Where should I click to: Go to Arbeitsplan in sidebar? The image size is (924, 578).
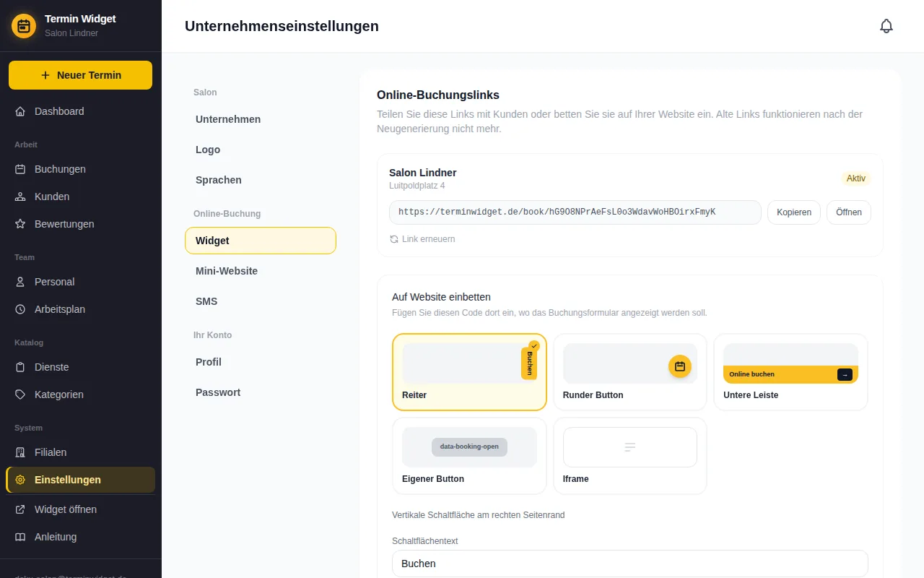click(x=80, y=309)
